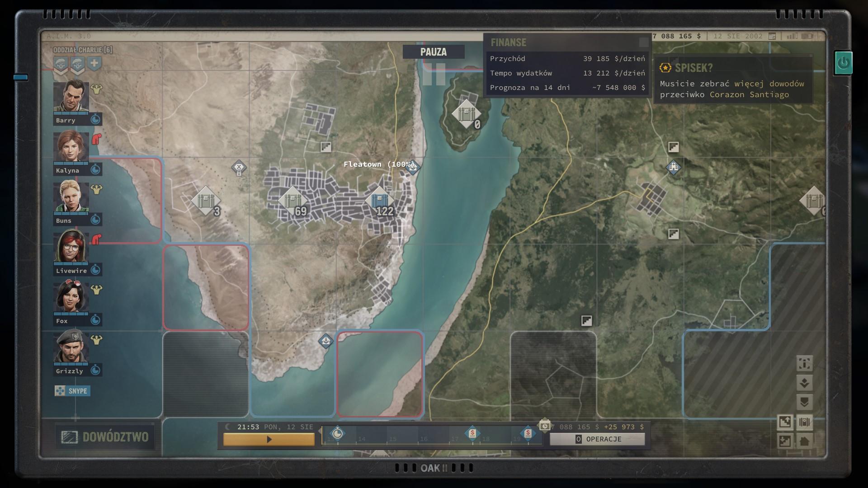Select Buns' portrait

click(x=71, y=197)
